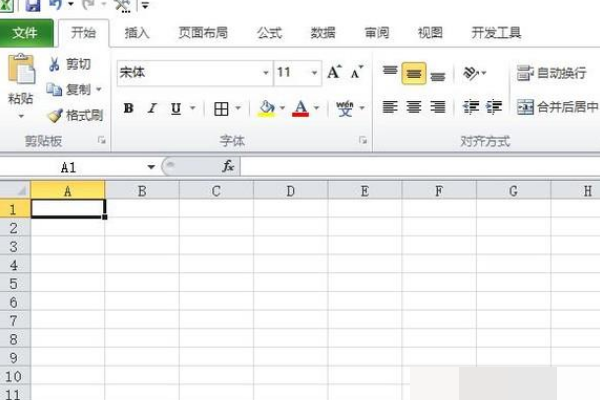Click the Decrease Font Size icon
This screenshot has width=600, height=400.
[x=356, y=72]
